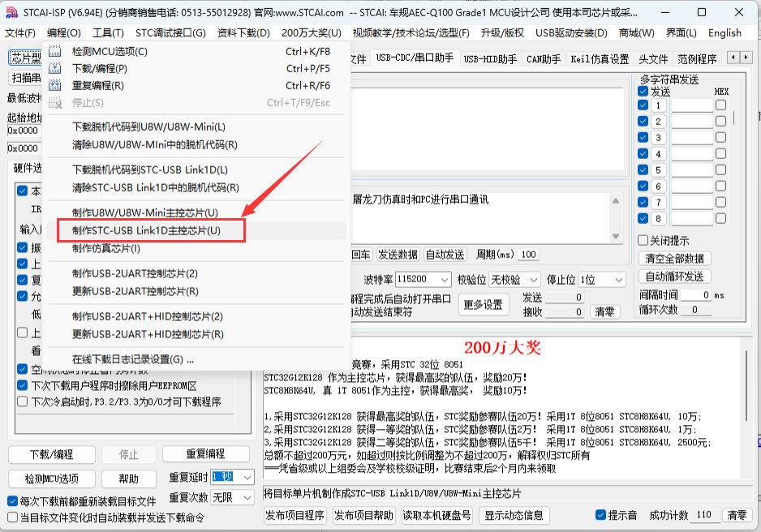Click the 重复编程 button at bottom left
Image resolution: width=761 pixels, height=532 pixels.
206,454
